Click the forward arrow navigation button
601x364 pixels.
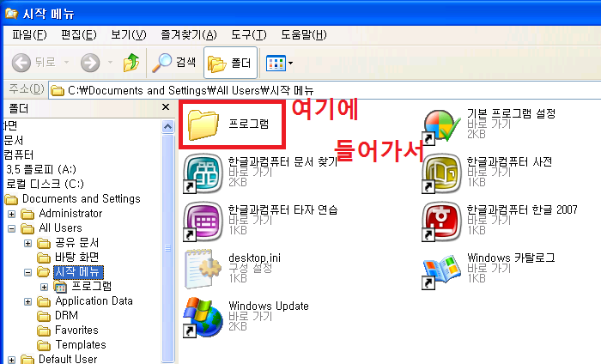(x=90, y=63)
